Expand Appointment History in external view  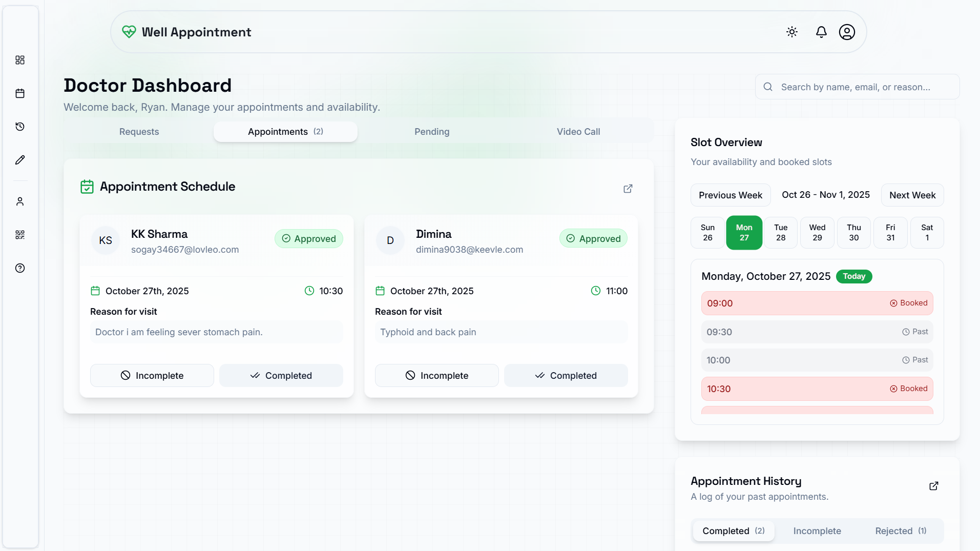pyautogui.click(x=933, y=486)
